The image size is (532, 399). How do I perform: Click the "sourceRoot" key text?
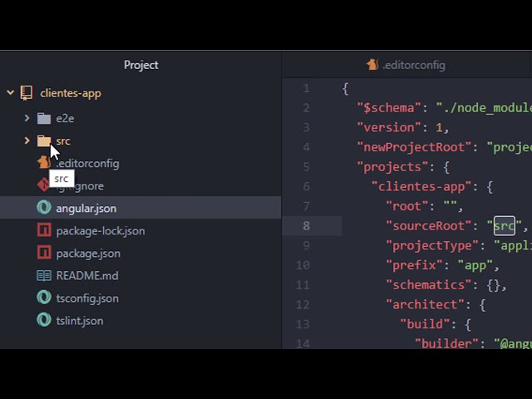click(x=429, y=226)
